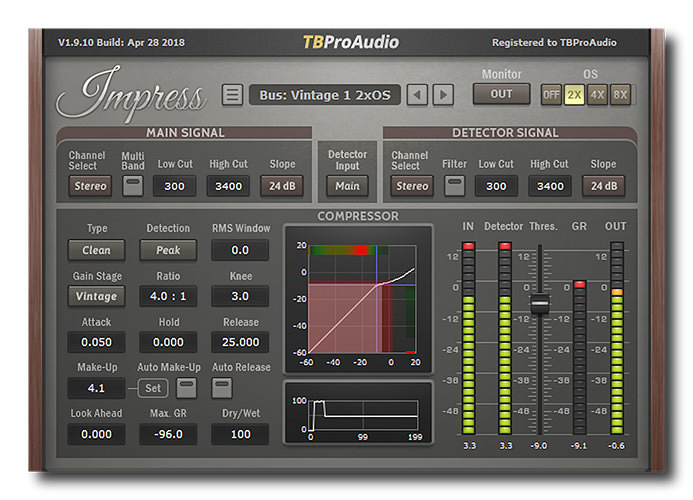Select 8X oversampling

coord(620,94)
